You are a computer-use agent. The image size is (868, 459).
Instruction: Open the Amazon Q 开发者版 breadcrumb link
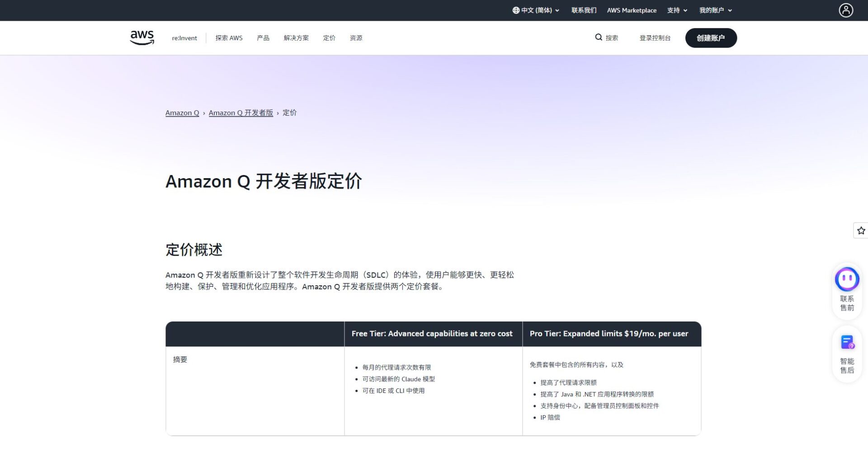(241, 113)
